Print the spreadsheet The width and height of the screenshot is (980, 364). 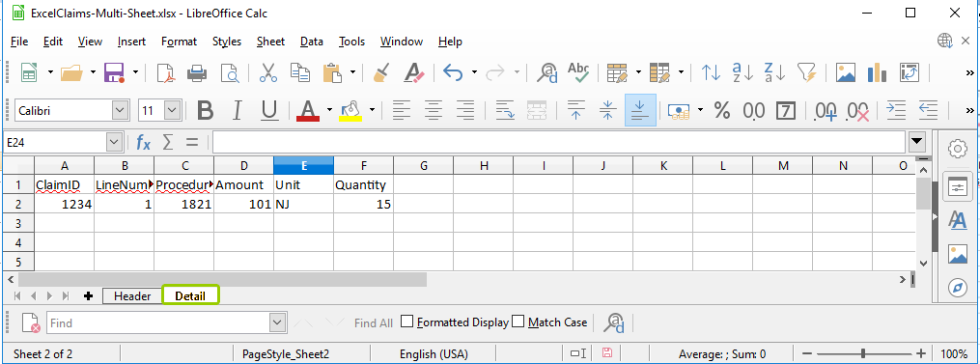pyautogui.click(x=198, y=72)
